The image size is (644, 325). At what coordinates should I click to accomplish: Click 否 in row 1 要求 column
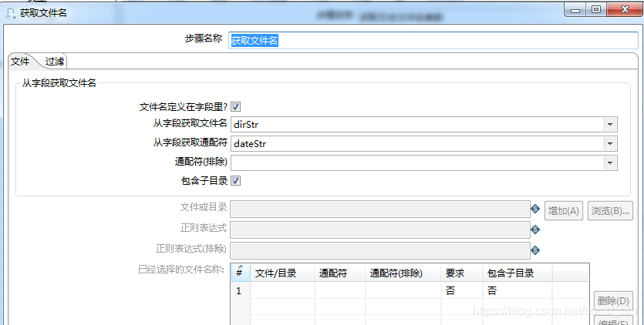coord(450,290)
